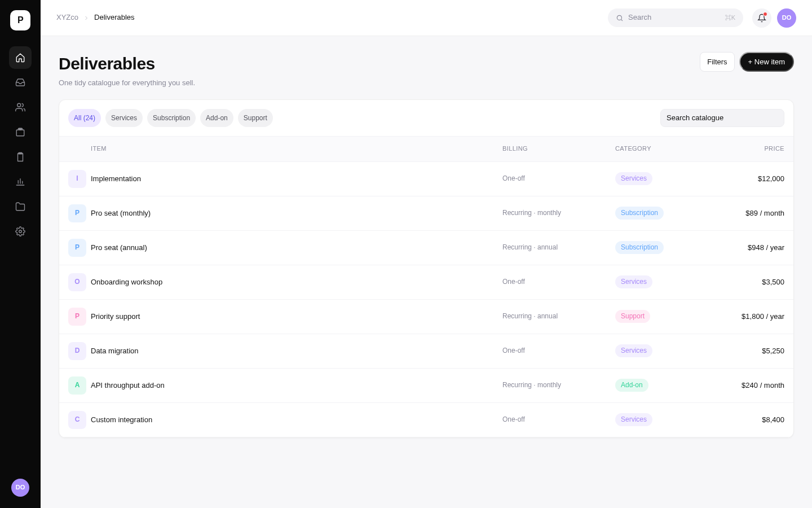Click the Support category tag in table
This screenshot has width=812, height=508.
tap(633, 317)
